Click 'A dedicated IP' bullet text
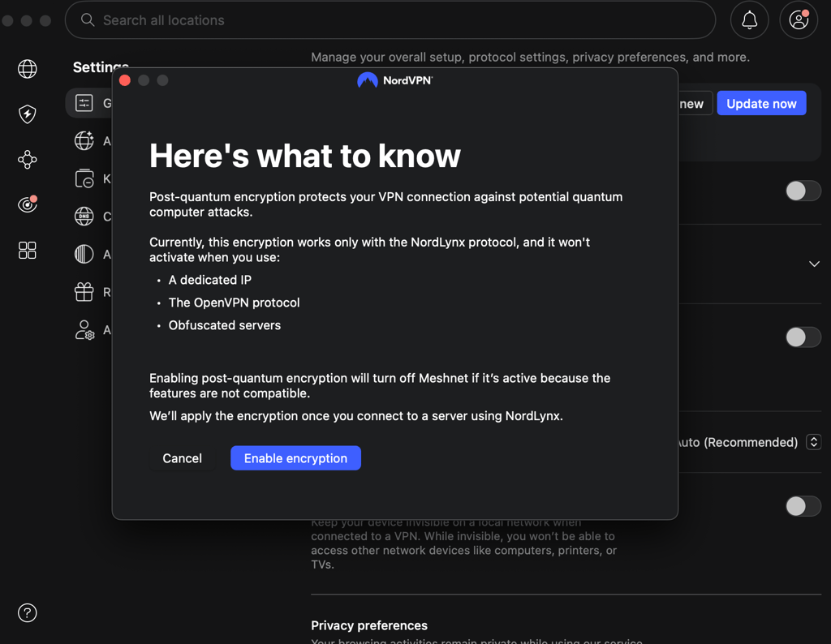The image size is (831, 644). coord(210,280)
